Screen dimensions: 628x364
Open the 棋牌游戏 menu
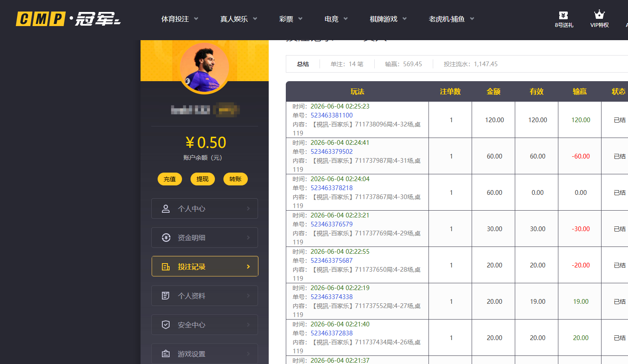click(384, 19)
